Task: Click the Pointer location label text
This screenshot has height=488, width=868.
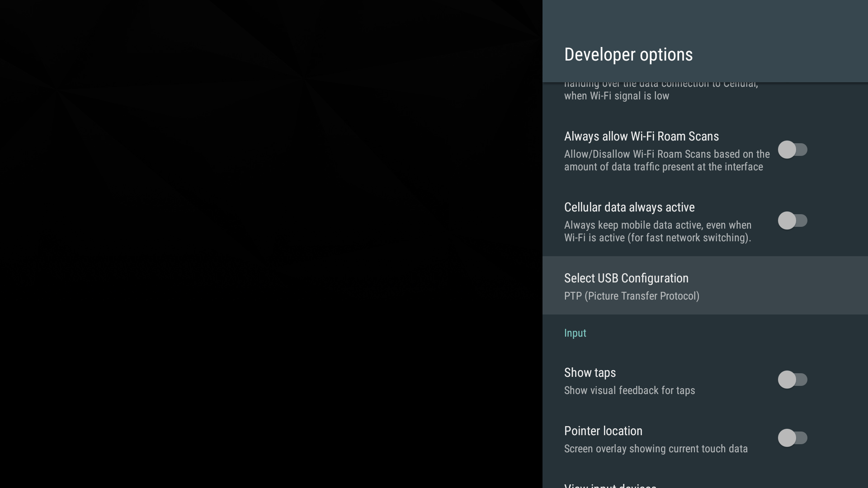Action: tap(603, 431)
